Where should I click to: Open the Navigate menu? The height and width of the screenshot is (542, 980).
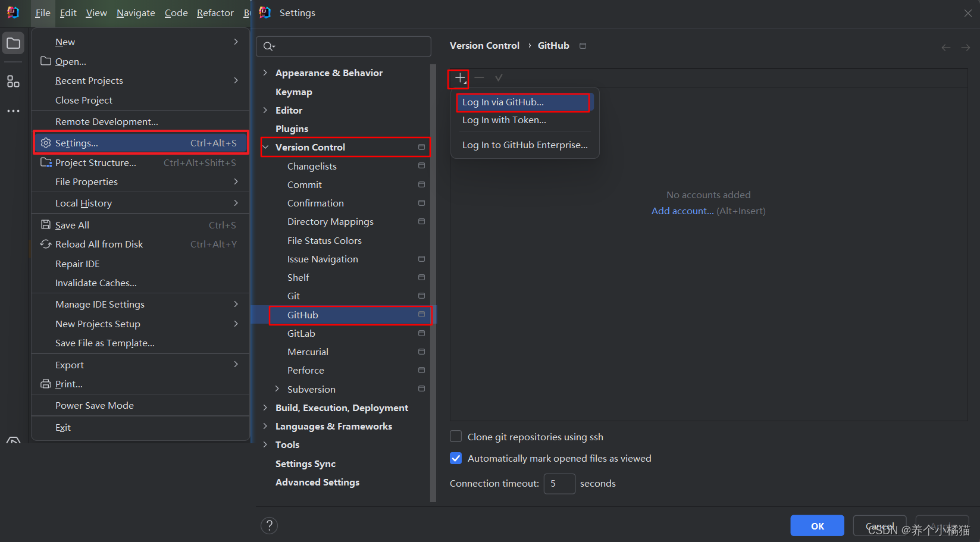pyautogui.click(x=136, y=12)
